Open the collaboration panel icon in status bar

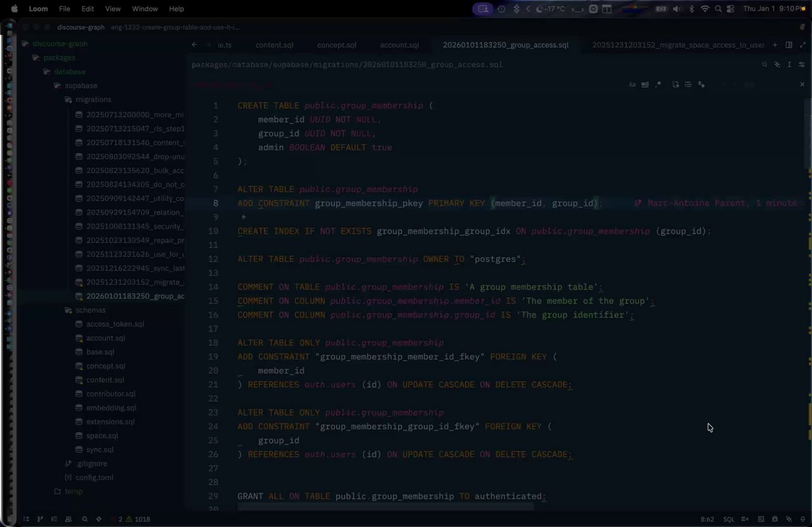click(x=68, y=519)
